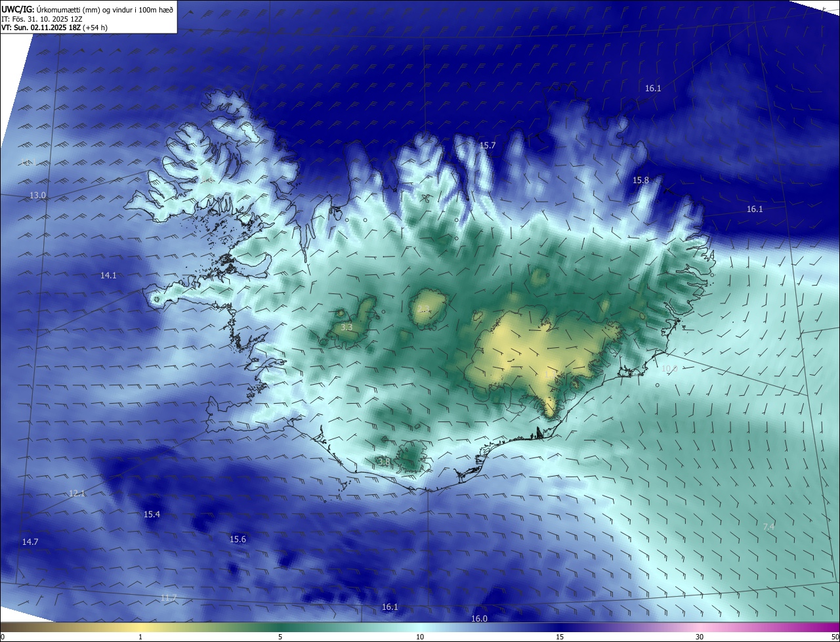Click the 'VT: Sun. 02.11.2025 18Z' line
Screen dimensions: 840x642
click(x=41, y=28)
